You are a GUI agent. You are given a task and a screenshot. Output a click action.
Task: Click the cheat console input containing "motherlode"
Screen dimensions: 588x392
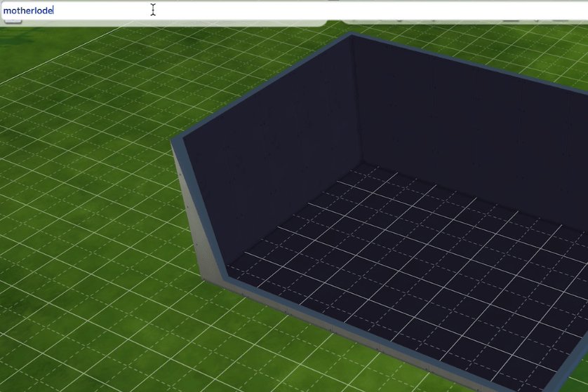294,11
